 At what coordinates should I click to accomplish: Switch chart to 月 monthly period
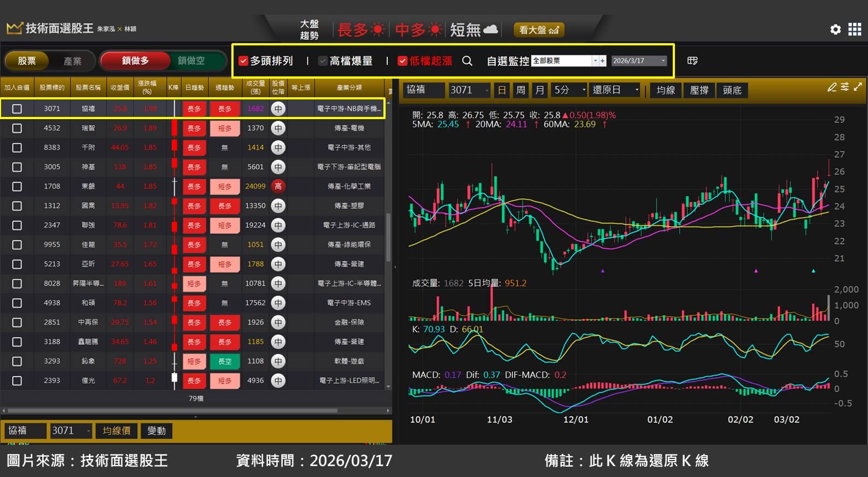[x=540, y=90]
